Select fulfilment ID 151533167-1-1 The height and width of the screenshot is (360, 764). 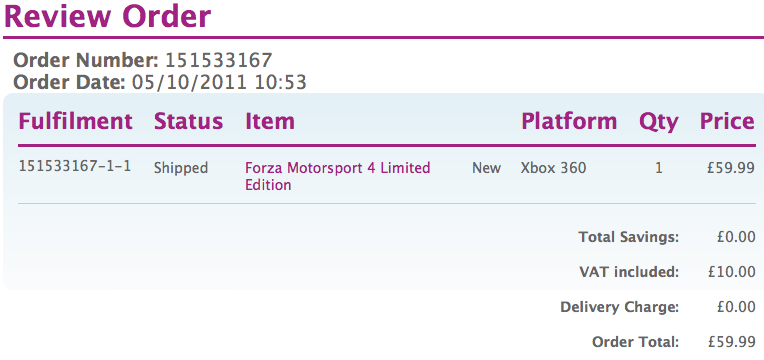coord(75,167)
